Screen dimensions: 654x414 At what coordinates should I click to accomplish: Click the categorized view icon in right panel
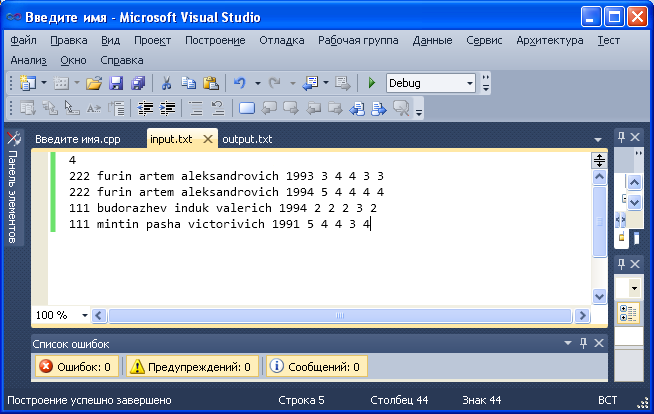click(628, 313)
